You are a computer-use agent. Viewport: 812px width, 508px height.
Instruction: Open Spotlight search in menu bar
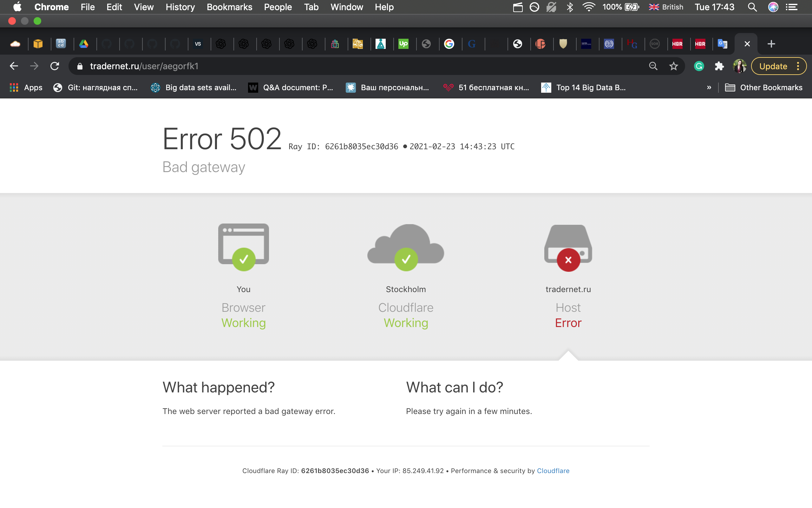[x=752, y=7]
